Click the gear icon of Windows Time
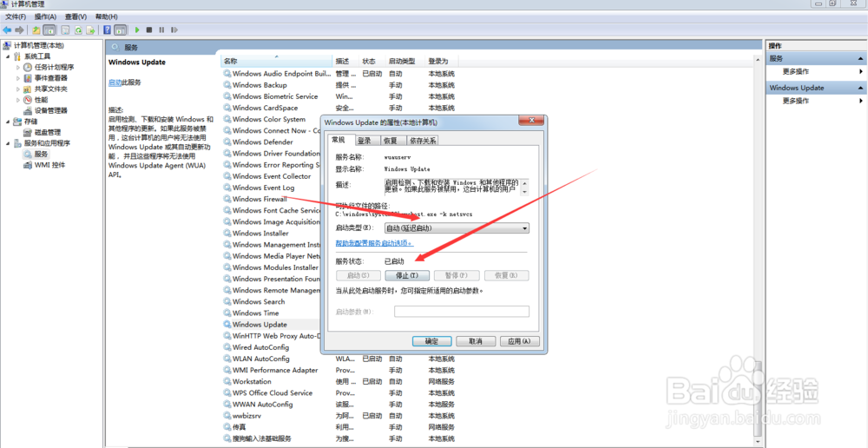Image resolution: width=868 pixels, height=448 pixels. pyautogui.click(x=227, y=313)
